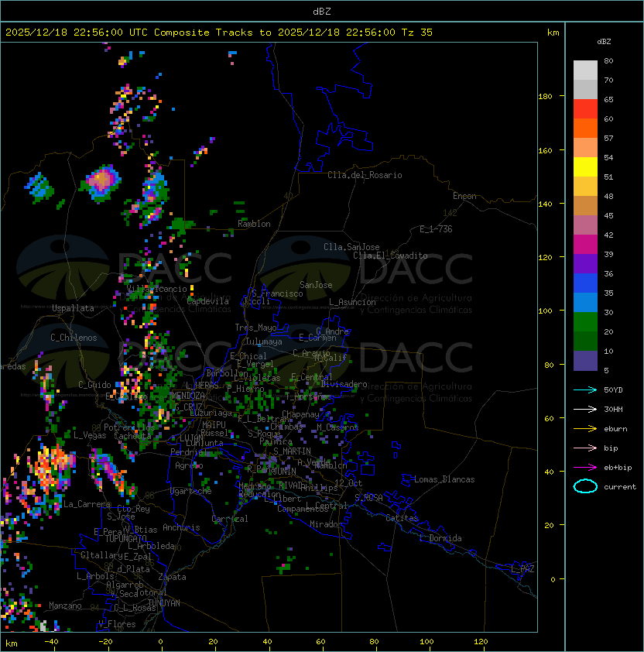Click the bright yellow swatch in the dBZ legend
This screenshot has height=652, width=644.
[585, 167]
